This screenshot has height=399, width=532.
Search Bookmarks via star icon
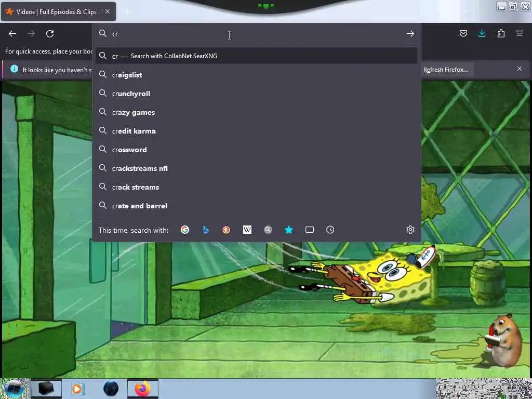click(x=289, y=230)
